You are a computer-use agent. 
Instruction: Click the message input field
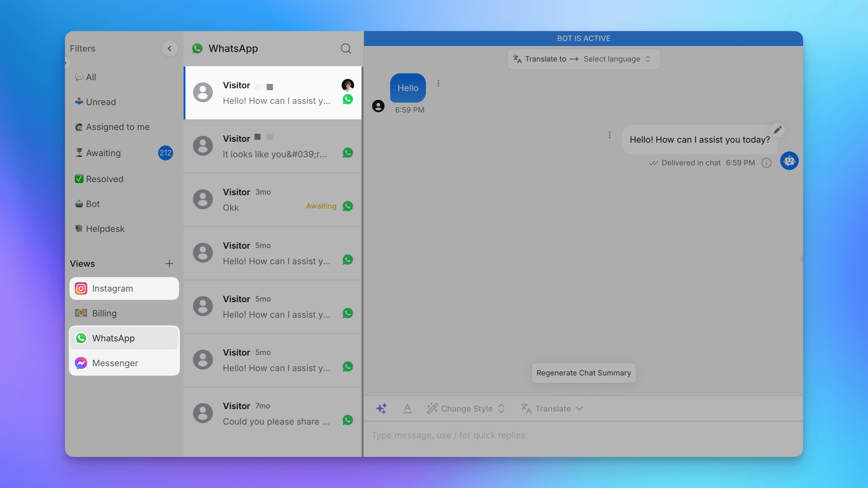click(x=583, y=435)
